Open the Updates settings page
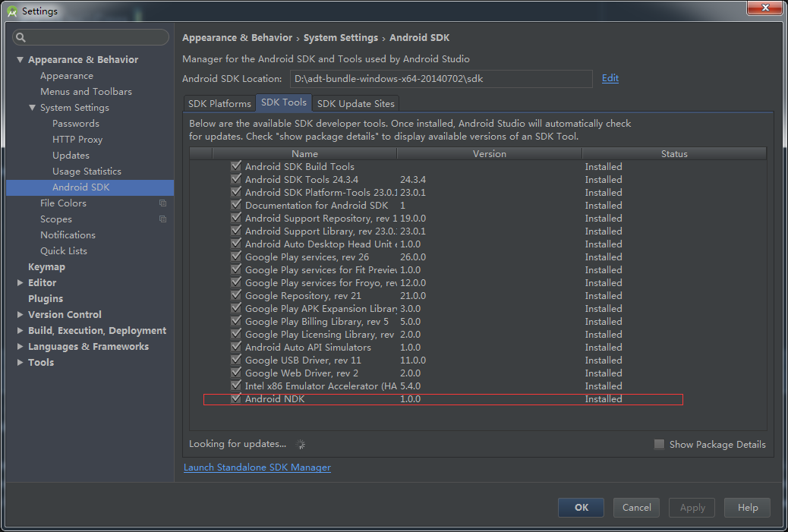 71,156
